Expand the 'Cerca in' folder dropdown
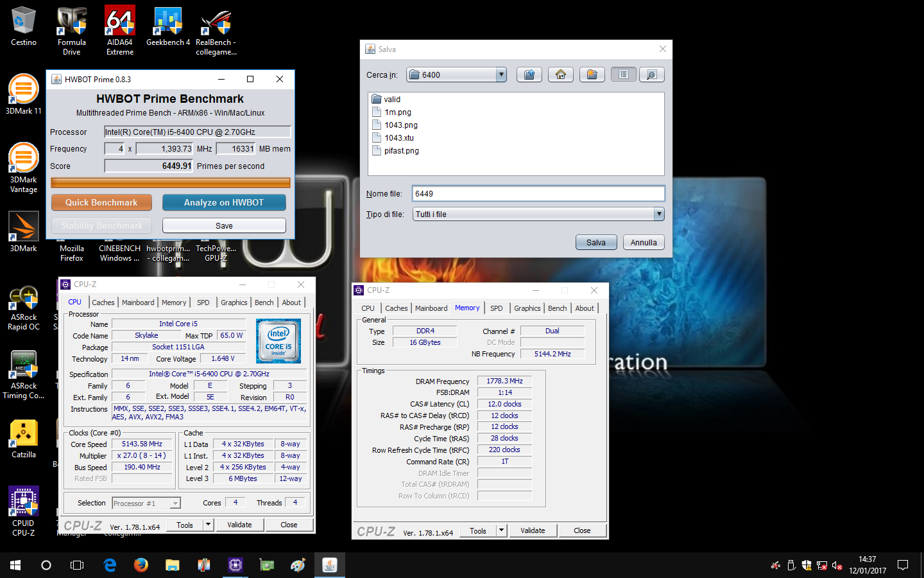 501,74
